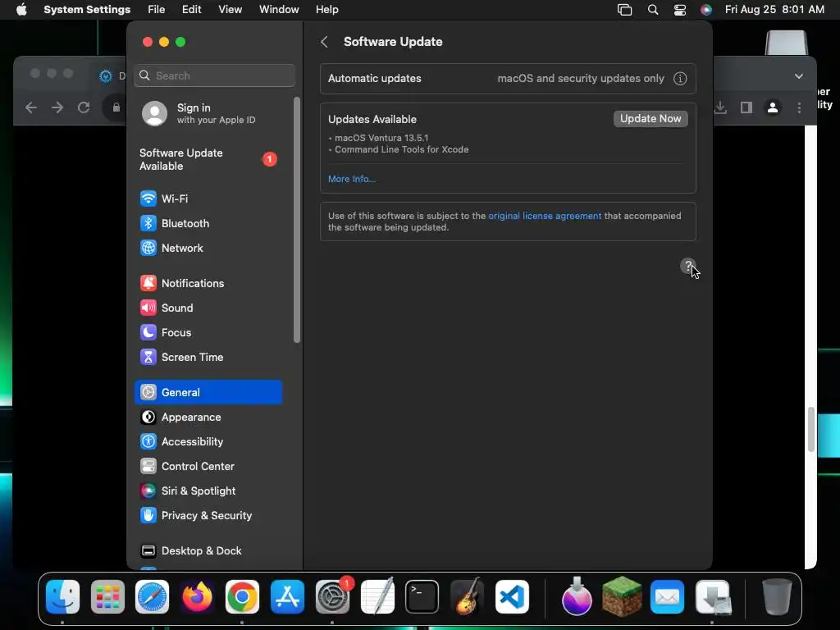Screen dimensions: 840x630
Task: Open TextEdit from the Dock
Action: (x=377, y=597)
